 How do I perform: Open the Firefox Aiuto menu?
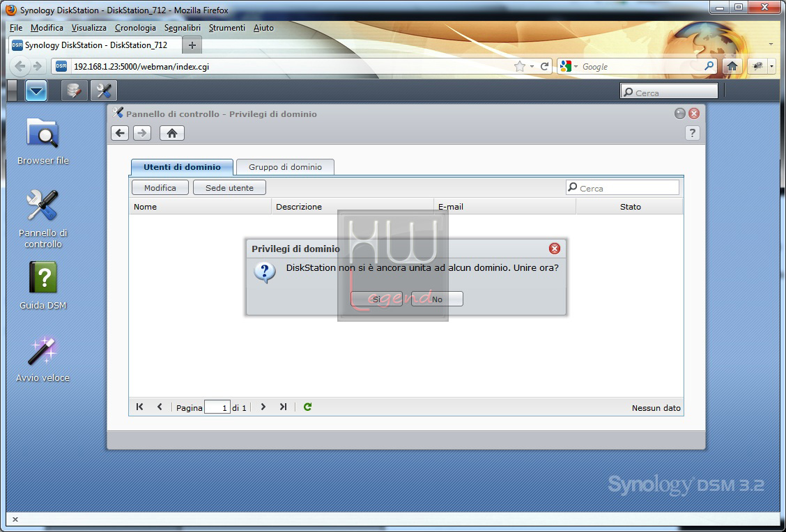tap(263, 28)
